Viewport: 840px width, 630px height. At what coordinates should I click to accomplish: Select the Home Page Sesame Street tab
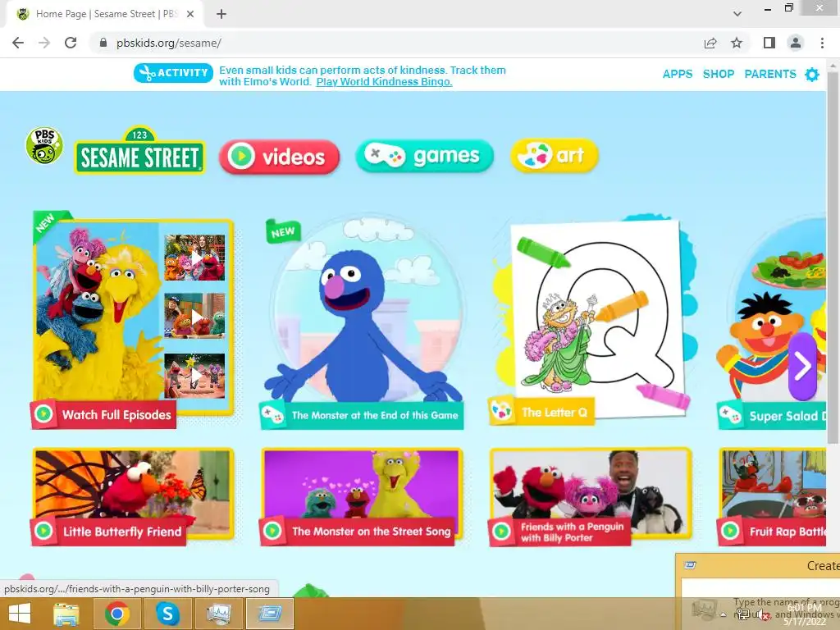coord(105,14)
